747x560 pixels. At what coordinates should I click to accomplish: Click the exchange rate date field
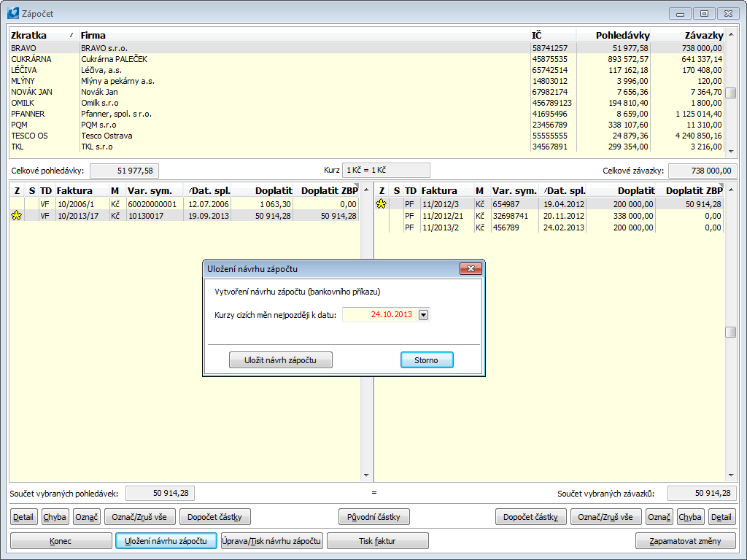point(379,315)
